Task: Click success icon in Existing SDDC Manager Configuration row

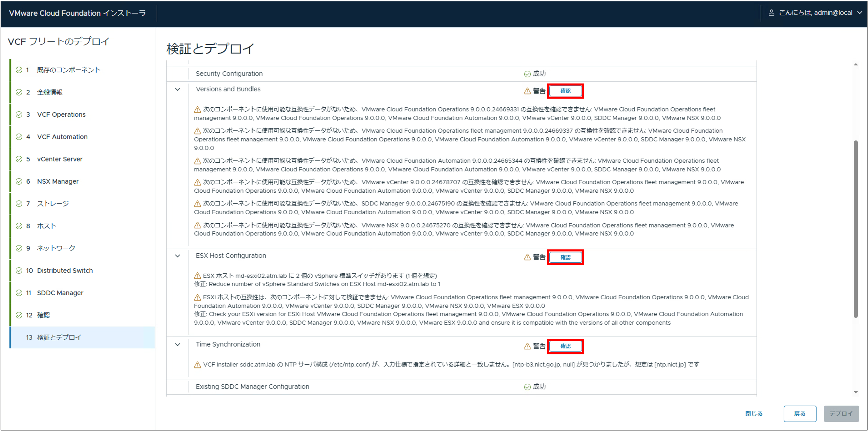Action: point(527,387)
